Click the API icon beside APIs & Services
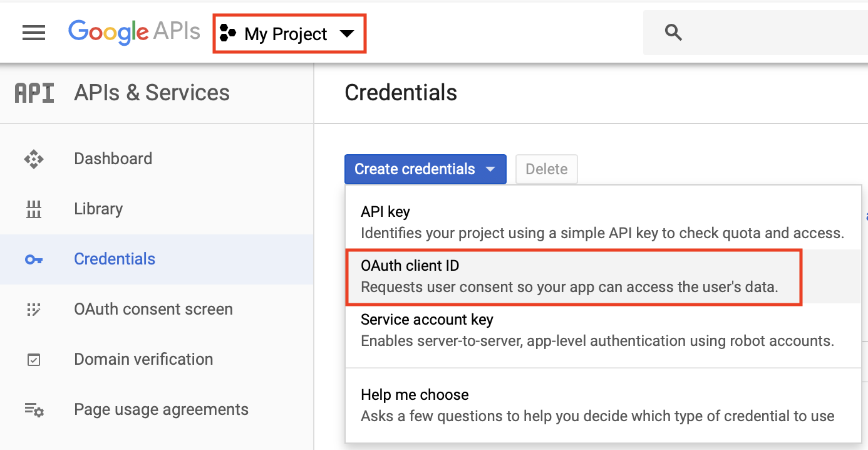Screen dimensions: 868x450 [34, 93]
